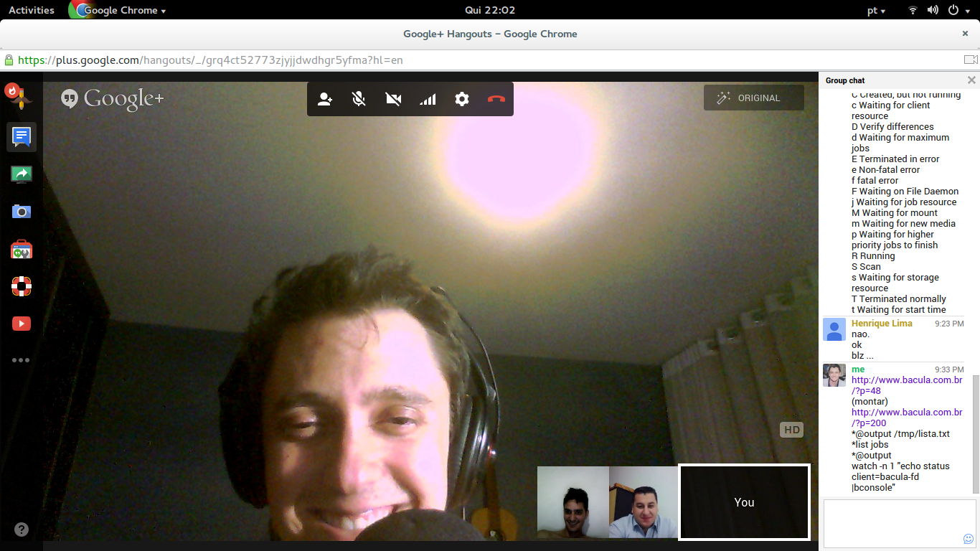Open the Hangouts settings gear
The height and width of the screenshot is (551, 980).
pos(462,99)
